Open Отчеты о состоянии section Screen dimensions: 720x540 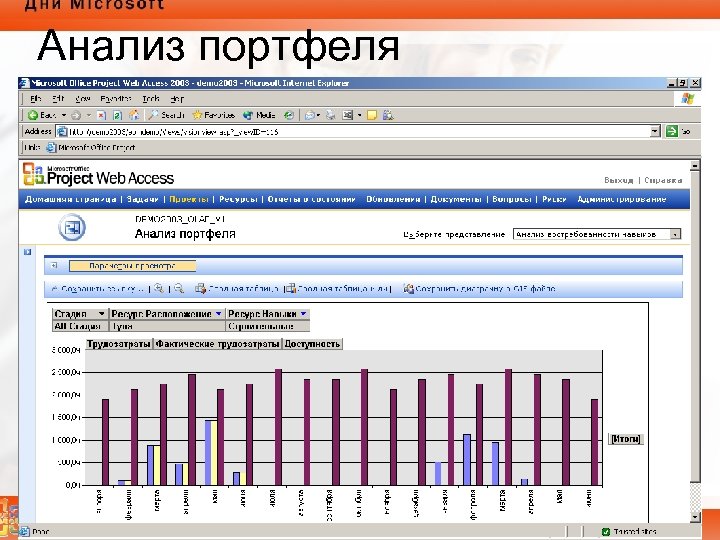coord(311,199)
